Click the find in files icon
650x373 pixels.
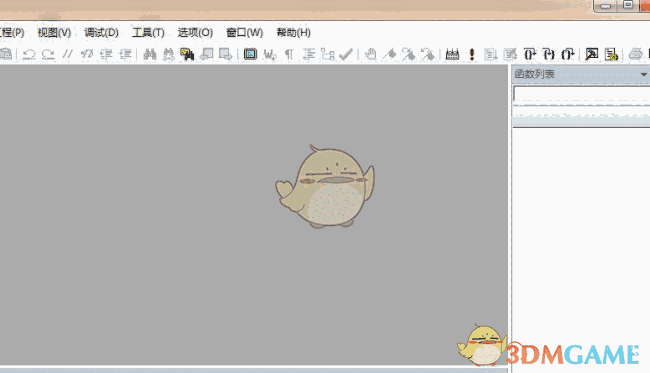tap(187, 54)
